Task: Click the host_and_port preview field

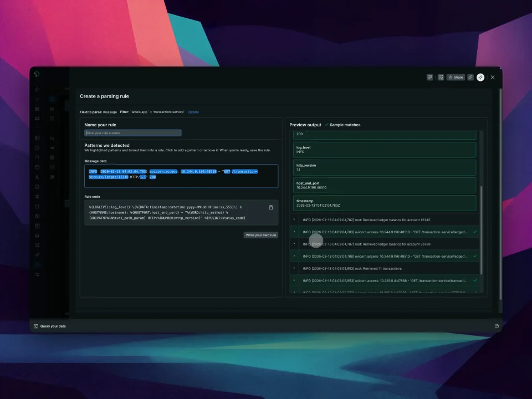Action: pos(385,185)
